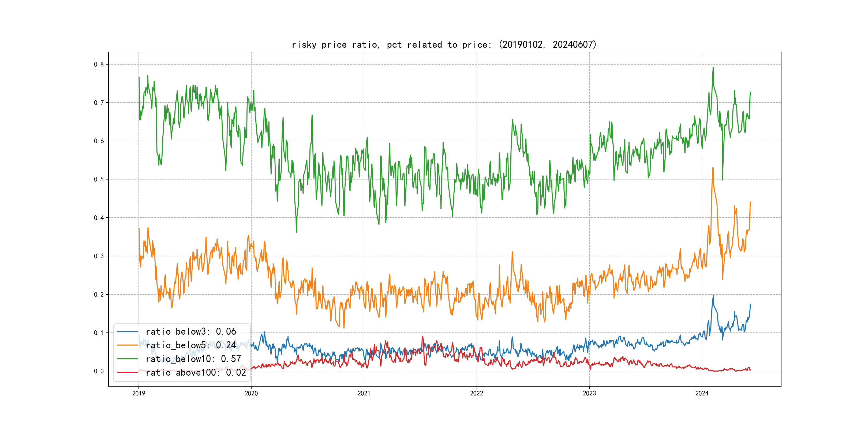Click the green ratio_below10 legend line sample
The height and width of the screenshot is (434, 868).
click(127, 359)
